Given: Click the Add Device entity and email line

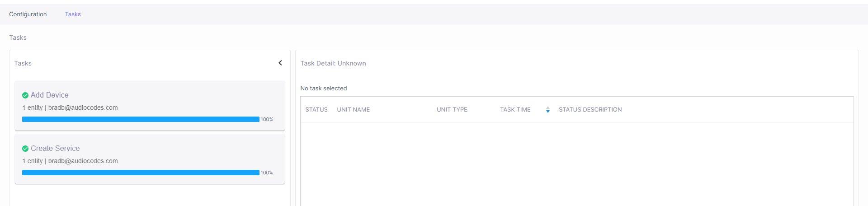Looking at the screenshot, I should coord(70,108).
